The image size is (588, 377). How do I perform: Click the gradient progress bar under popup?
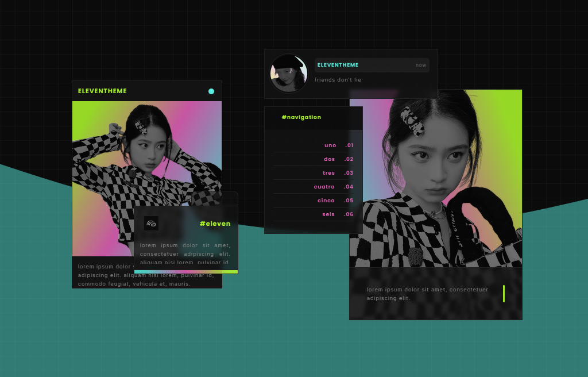[x=186, y=272]
